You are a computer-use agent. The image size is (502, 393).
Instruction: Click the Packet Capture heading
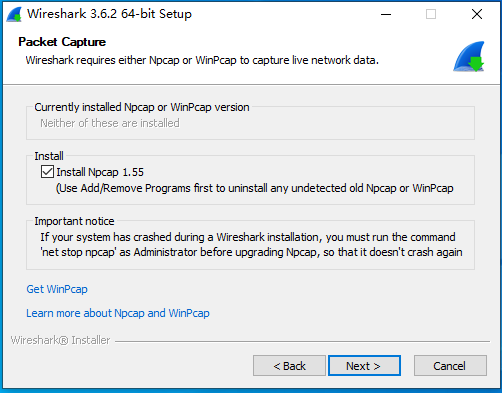pos(62,42)
